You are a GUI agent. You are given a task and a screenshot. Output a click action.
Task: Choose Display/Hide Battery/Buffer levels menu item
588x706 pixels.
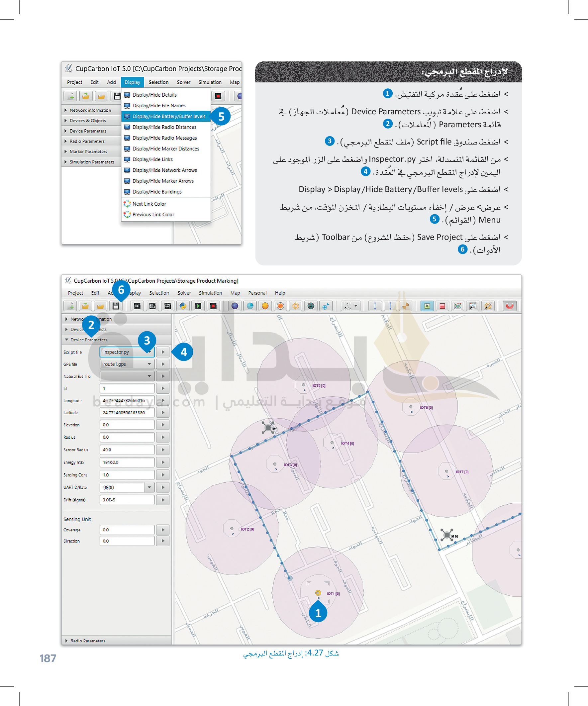[168, 116]
